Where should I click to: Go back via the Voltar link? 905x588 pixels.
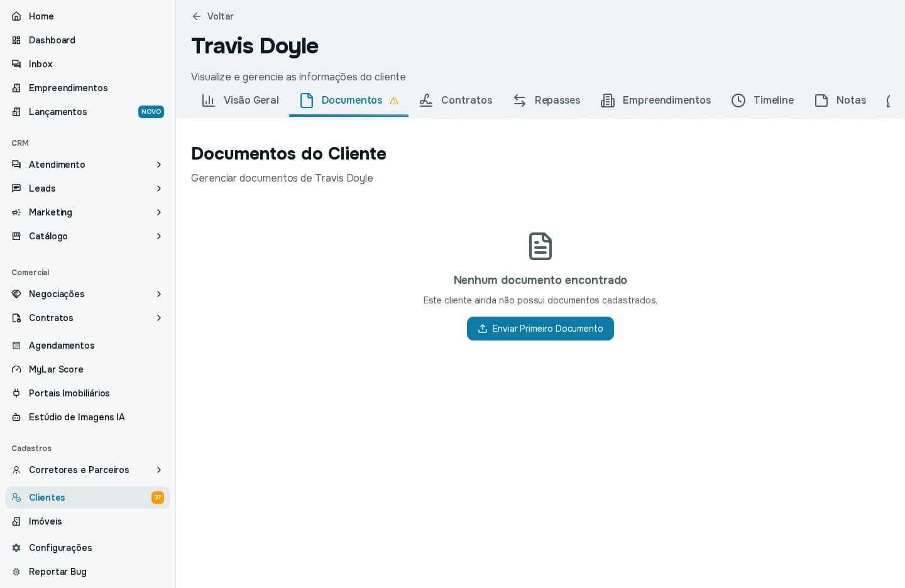coord(212,16)
